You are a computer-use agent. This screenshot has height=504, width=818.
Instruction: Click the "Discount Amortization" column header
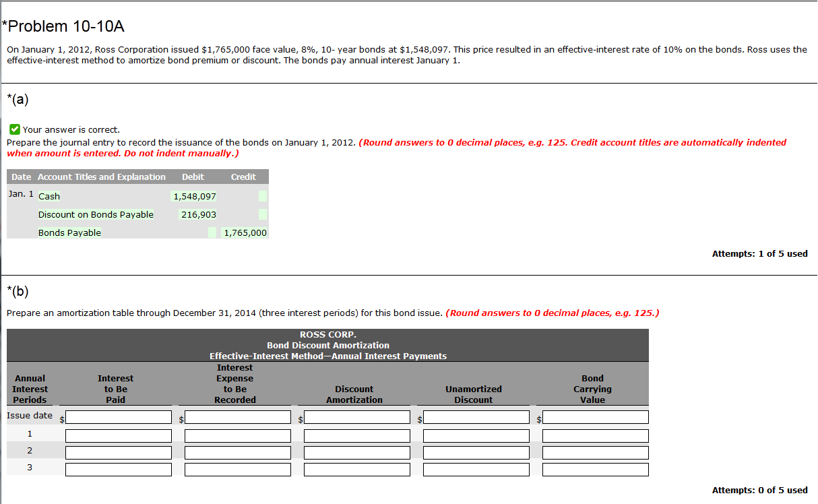(354, 394)
